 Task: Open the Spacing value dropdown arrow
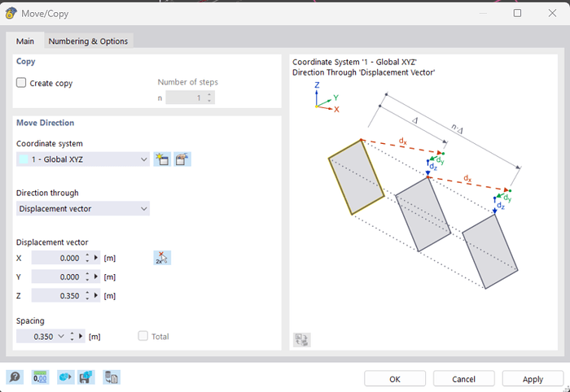[61, 336]
